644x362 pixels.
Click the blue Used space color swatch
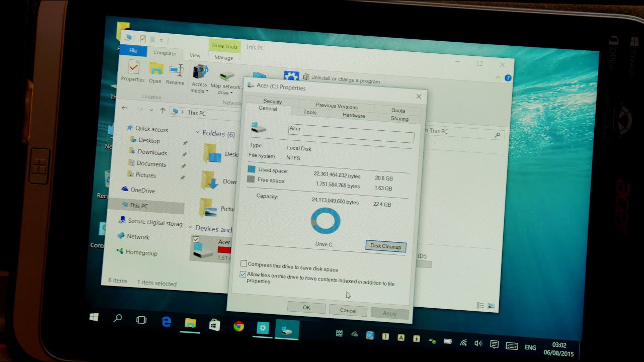tap(252, 169)
